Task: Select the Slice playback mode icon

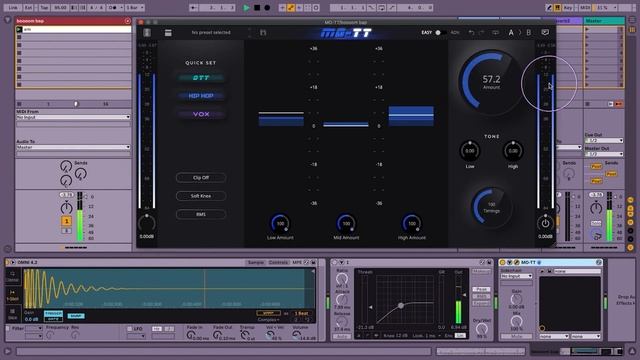Action: point(12,313)
